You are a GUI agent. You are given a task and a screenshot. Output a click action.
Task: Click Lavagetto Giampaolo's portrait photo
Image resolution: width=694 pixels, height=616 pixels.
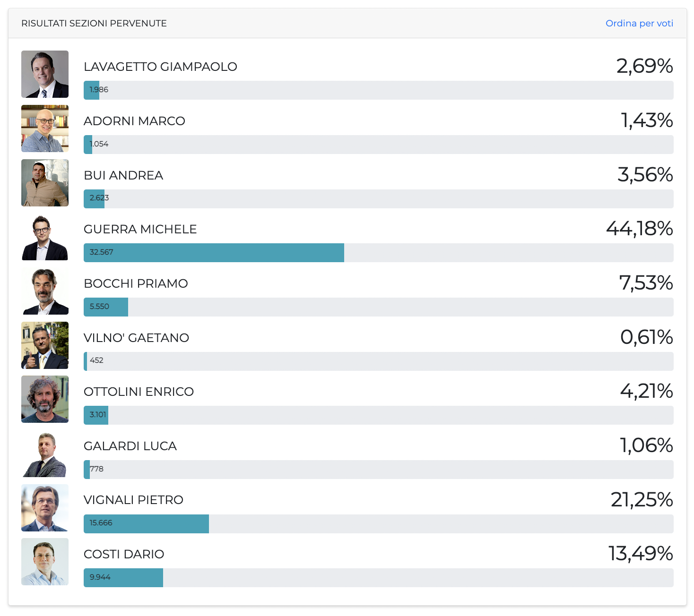[45, 74]
